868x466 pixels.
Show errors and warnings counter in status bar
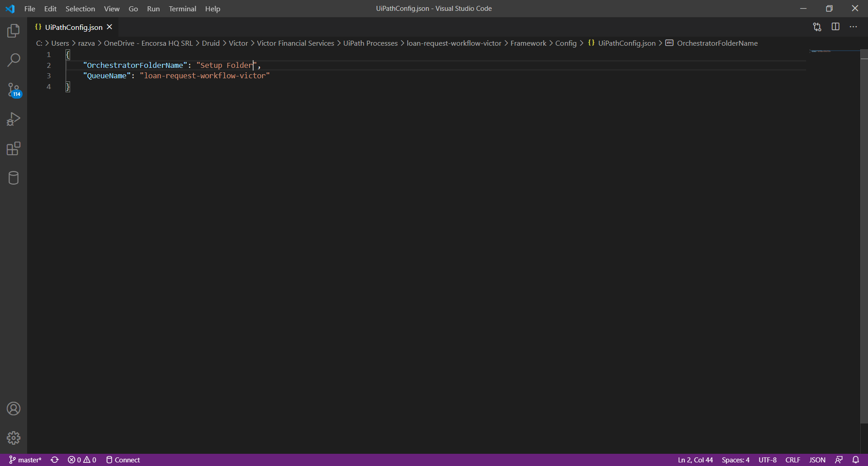click(x=82, y=460)
